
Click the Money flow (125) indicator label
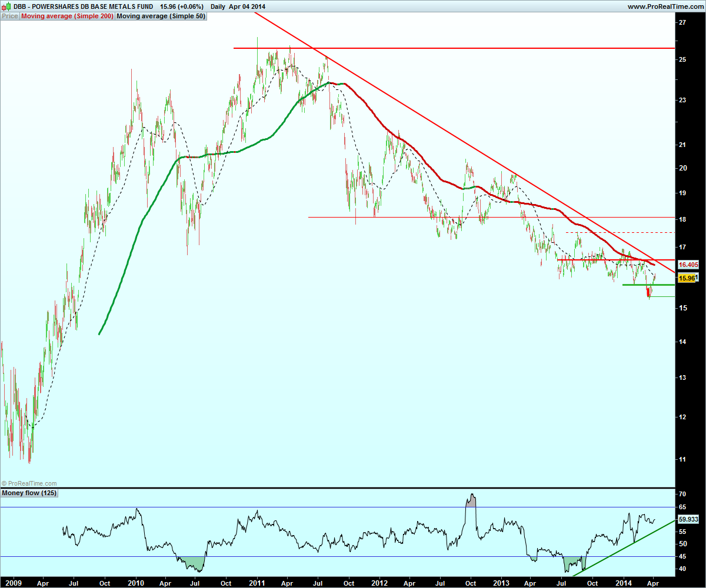[30, 493]
